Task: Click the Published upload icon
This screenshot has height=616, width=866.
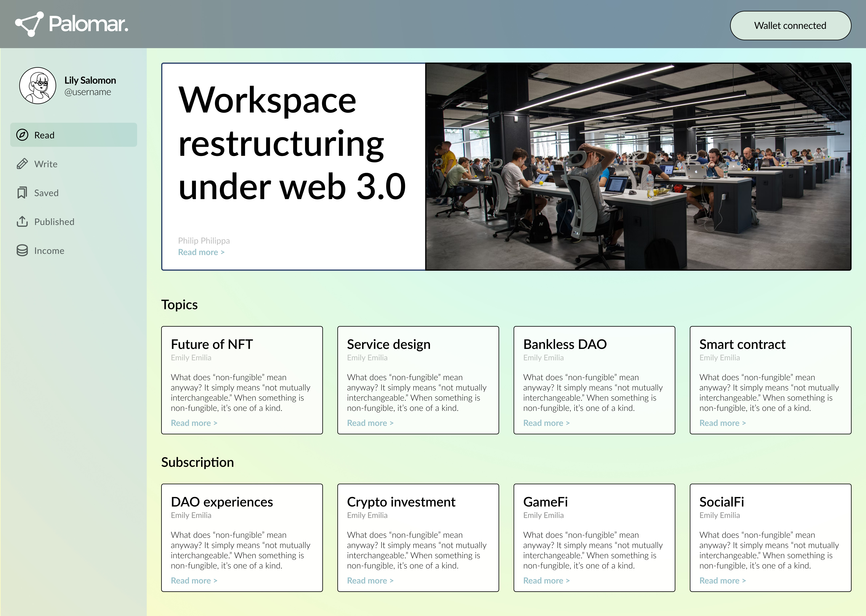Action: (x=22, y=222)
